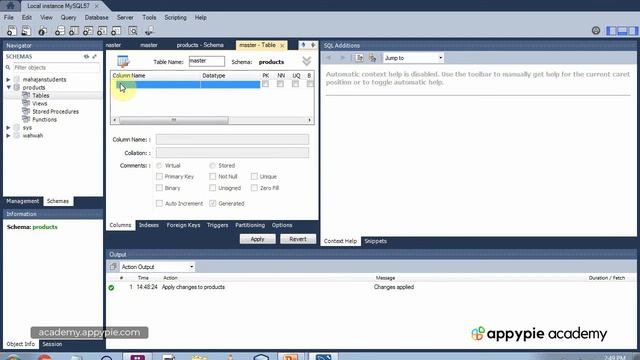
Task: Go forward in SQL Additions help
Action: (343, 58)
